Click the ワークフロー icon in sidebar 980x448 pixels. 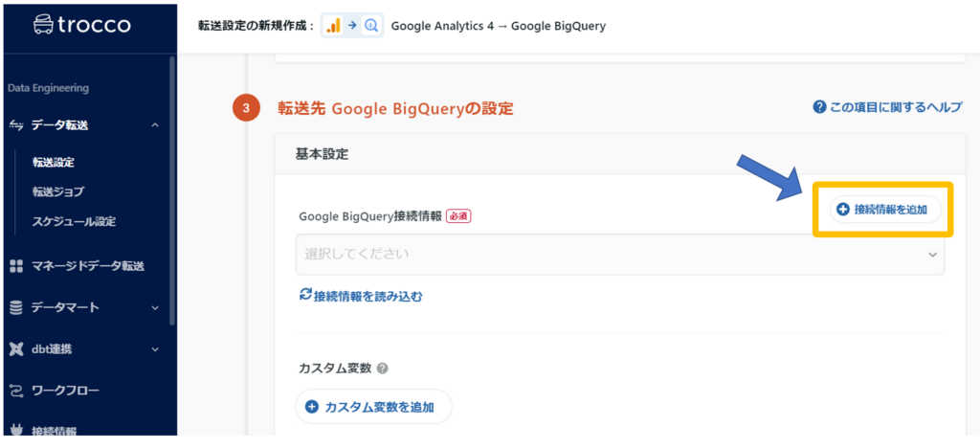15,391
